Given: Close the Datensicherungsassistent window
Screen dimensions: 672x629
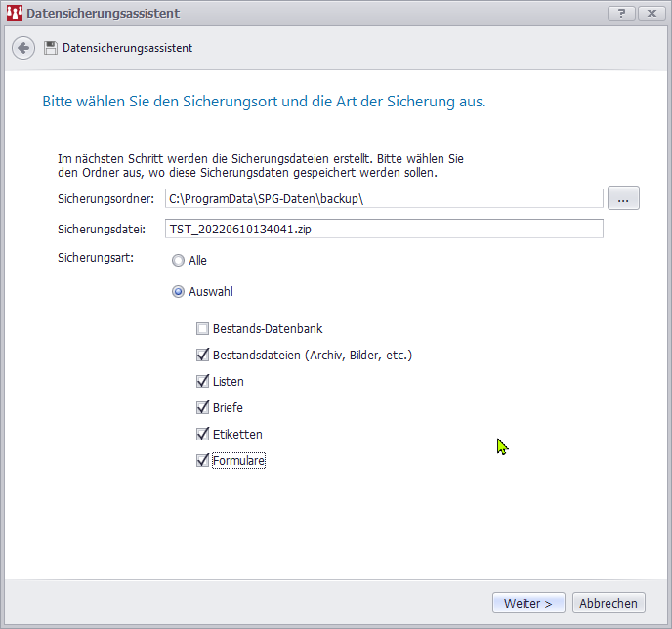Looking at the screenshot, I should click(x=650, y=13).
